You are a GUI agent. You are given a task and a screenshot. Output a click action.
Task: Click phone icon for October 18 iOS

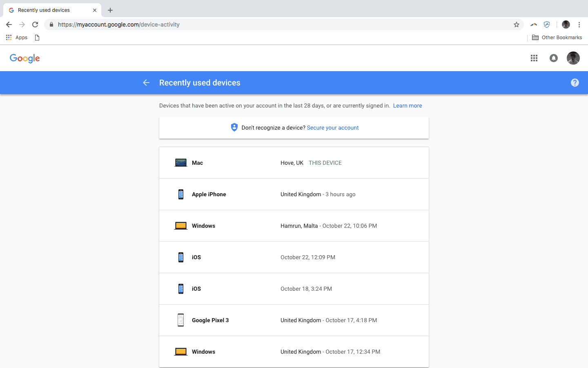click(181, 289)
